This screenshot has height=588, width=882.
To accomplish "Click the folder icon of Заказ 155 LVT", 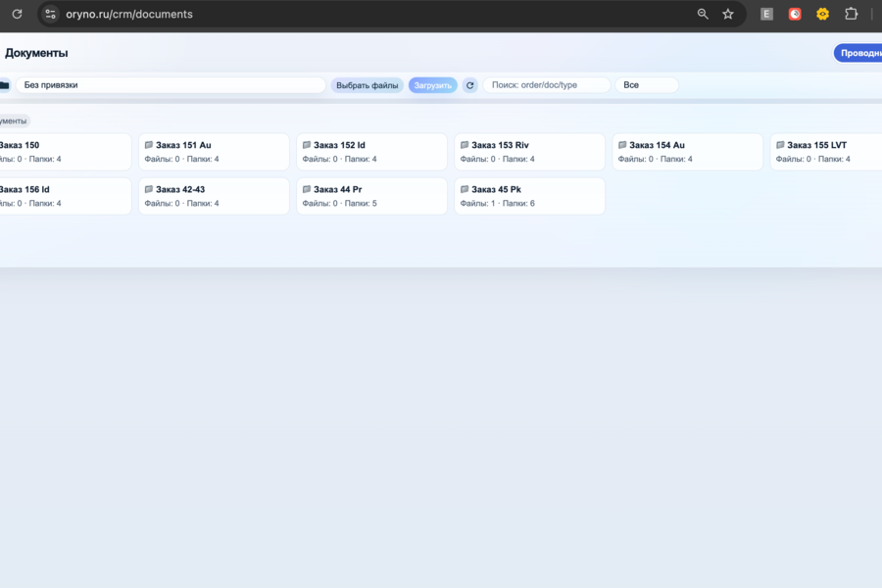I will click(780, 145).
